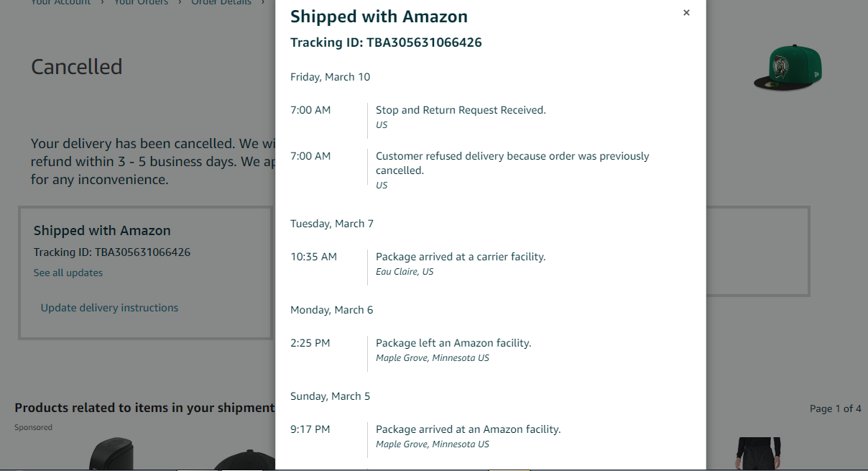Close the Shipped with Amazon tracking panel
Screen dimensions: 868x471
tap(686, 12)
